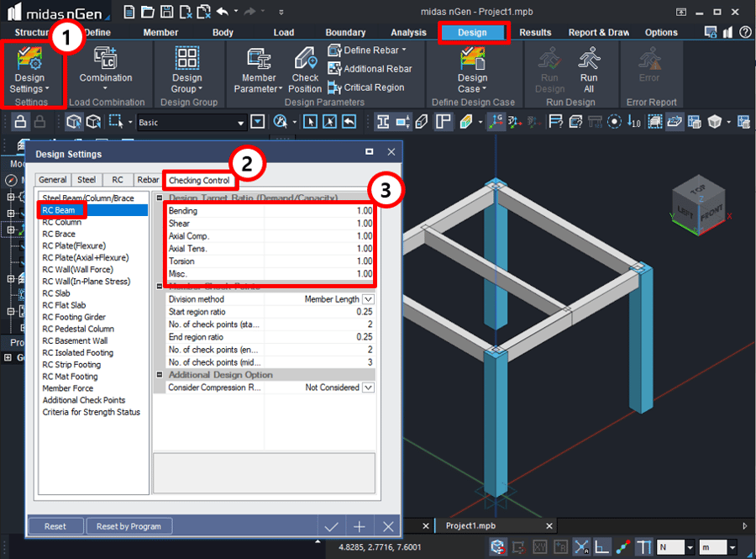This screenshot has height=559, width=756.
Task: Open Define Rebar option
Action: (367, 50)
